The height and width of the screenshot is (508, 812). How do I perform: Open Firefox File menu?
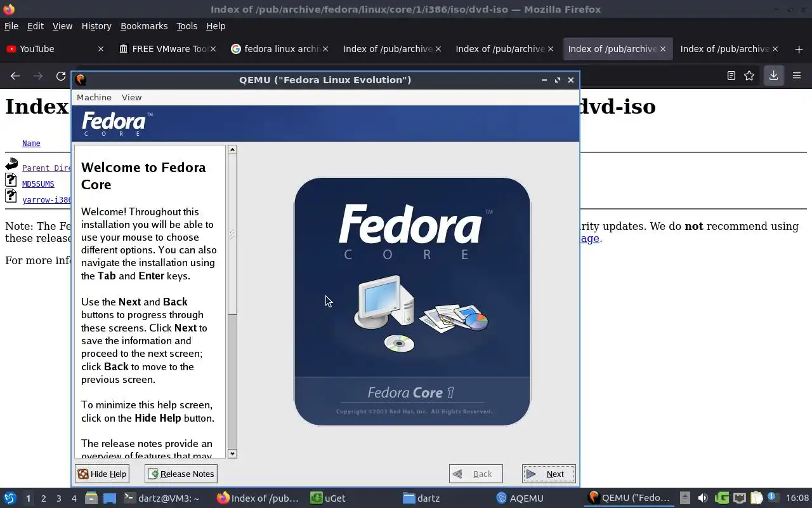pyautogui.click(x=11, y=26)
